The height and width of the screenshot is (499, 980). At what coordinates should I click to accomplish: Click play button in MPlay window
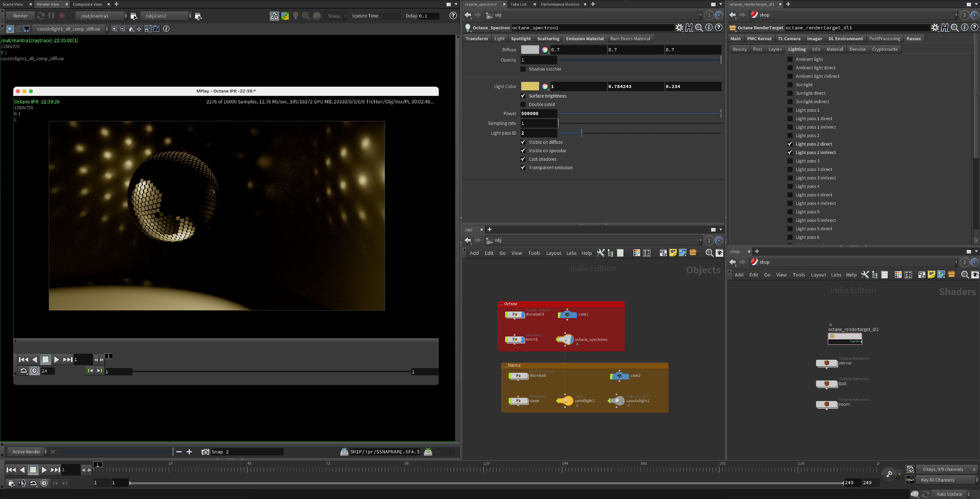click(x=56, y=359)
